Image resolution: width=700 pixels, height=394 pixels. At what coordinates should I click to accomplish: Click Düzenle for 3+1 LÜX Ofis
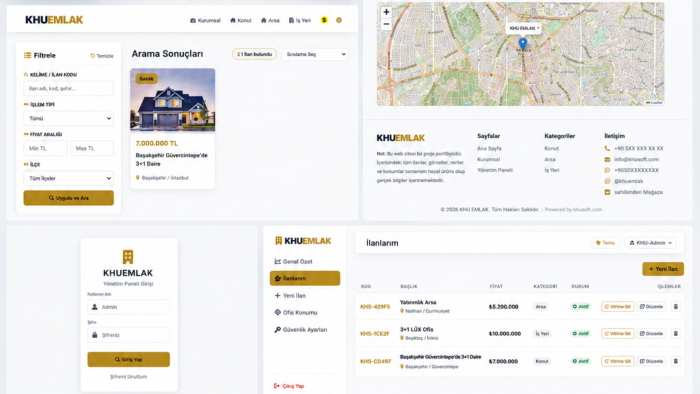(x=651, y=333)
